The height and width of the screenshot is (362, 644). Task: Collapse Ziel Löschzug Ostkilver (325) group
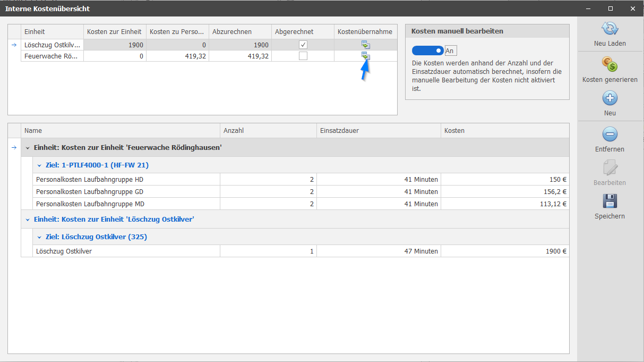click(x=39, y=237)
